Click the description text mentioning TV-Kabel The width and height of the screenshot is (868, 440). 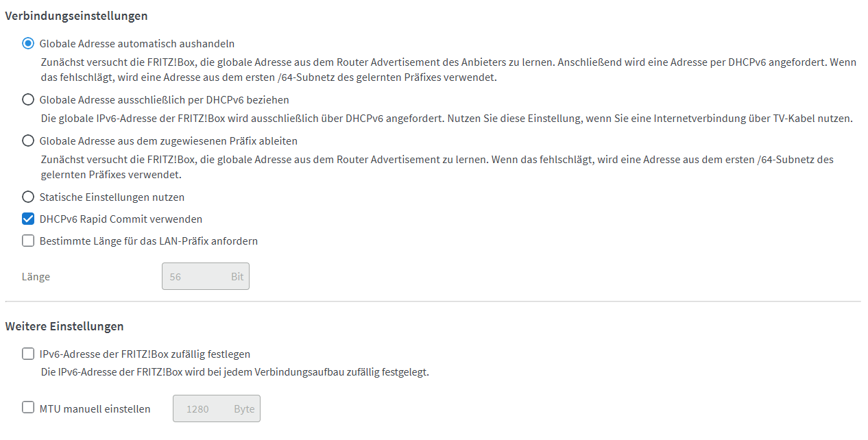[447, 119]
